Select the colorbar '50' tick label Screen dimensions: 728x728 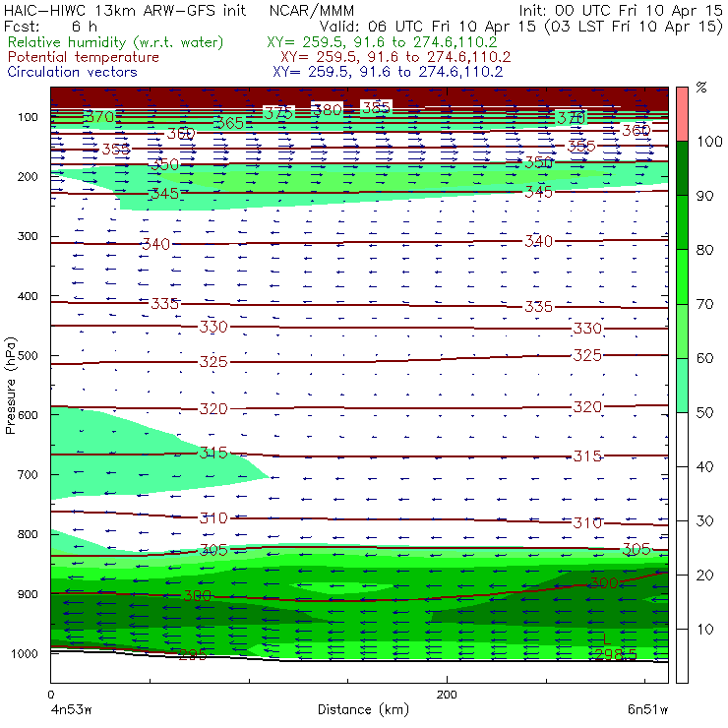click(704, 413)
